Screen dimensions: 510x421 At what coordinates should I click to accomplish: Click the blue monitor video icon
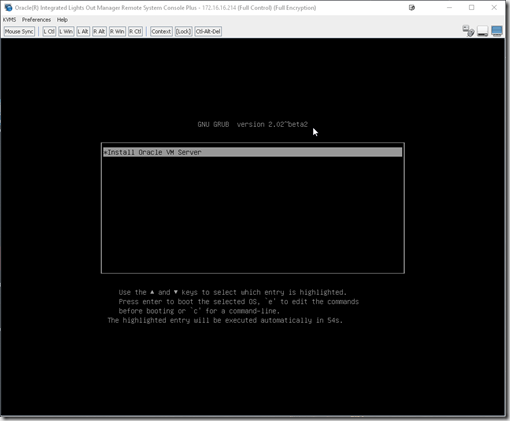point(497,31)
